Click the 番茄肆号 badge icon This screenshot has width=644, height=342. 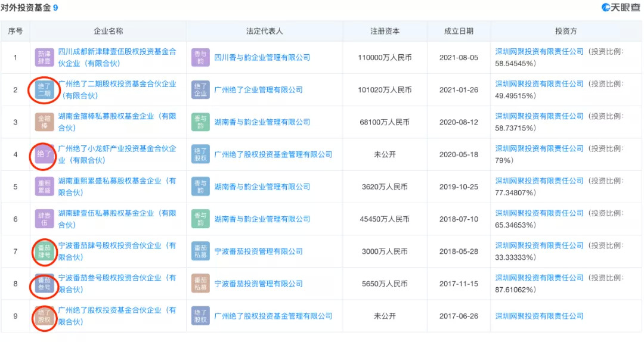coord(45,251)
